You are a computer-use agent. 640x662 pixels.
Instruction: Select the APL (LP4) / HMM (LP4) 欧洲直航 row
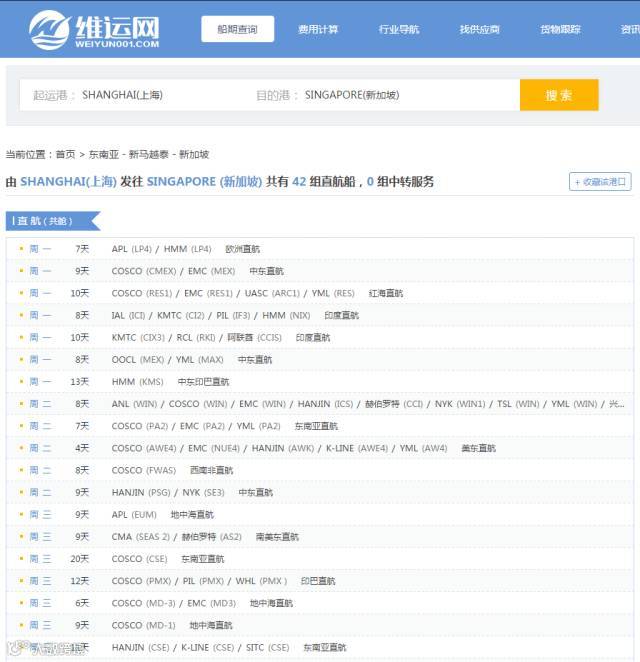pos(320,249)
